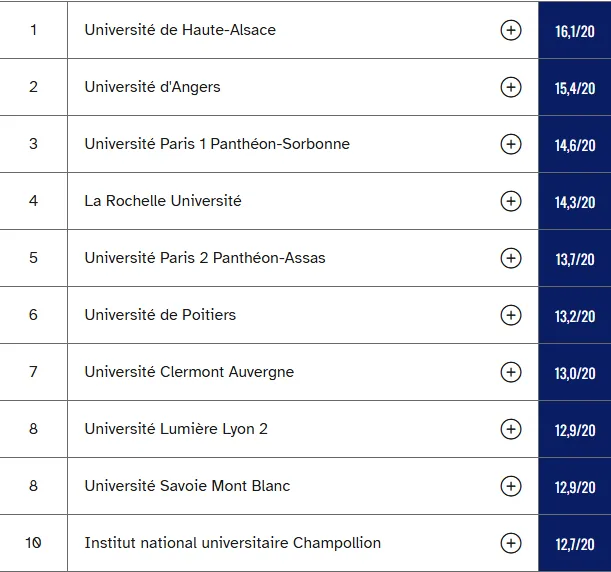
Task: Click the 13,0/20 score for Clermont Auvergne
Action: [575, 372]
